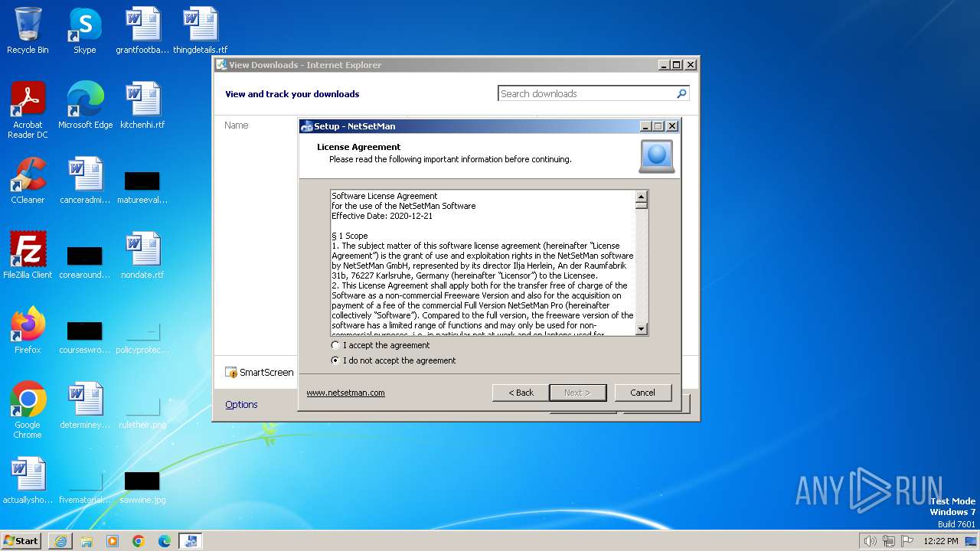Image resolution: width=980 pixels, height=551 pixels.
Task: Select the ruletheir.png file icon
Action: pos(142,412)
